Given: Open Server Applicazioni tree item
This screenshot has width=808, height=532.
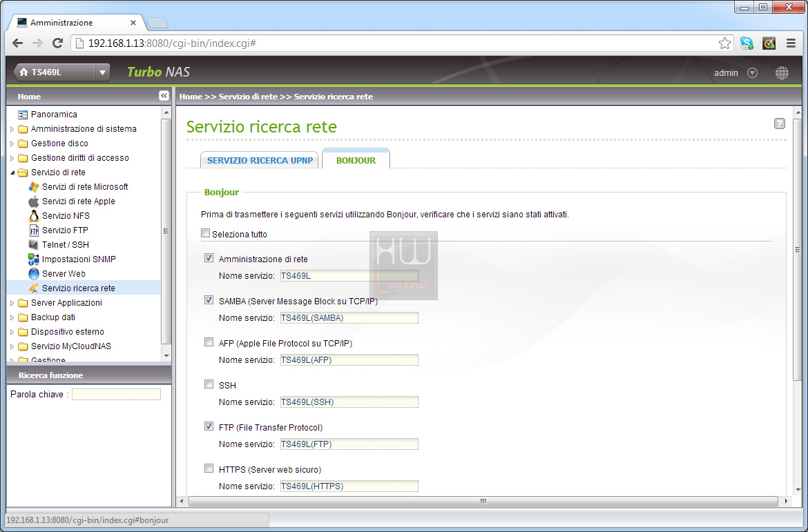Looking at the screenshot, I should 66,303.
